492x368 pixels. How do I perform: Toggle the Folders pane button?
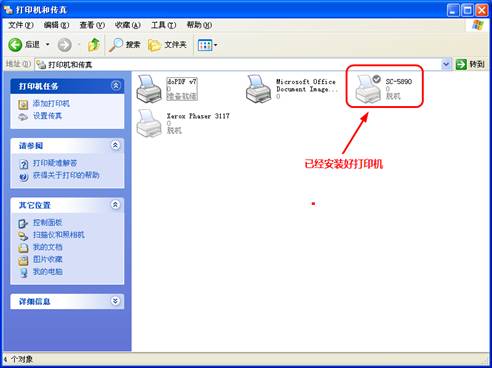(x=167, y=45)
